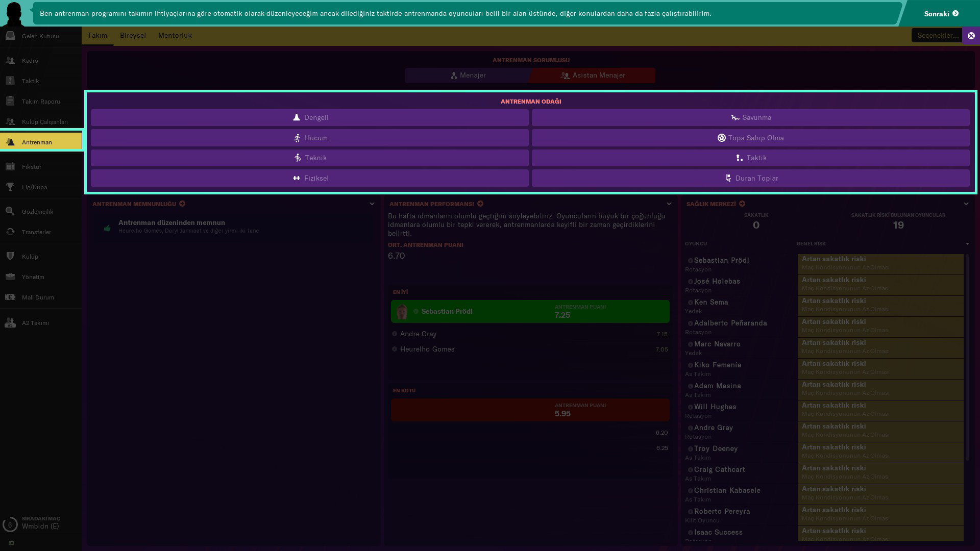Viewport: 980px width, 551px height.
Task: Open Lig/Kupa trophy icon
Action: pyautogui.click(x=10, y=187)
